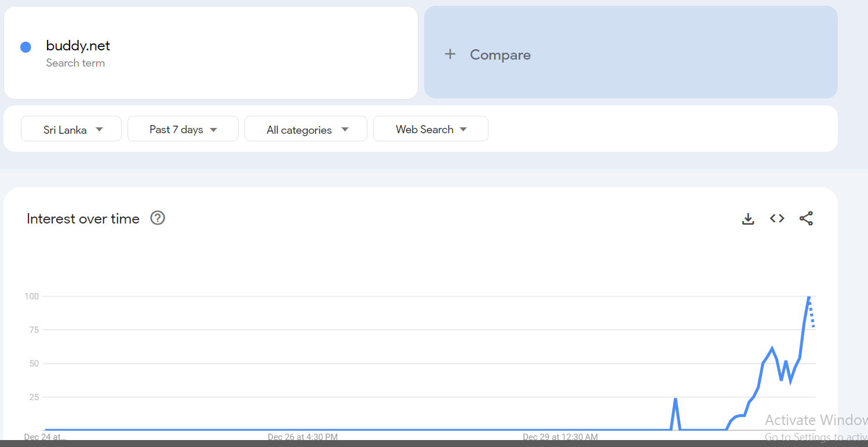The height and width of the screenshot is (447, 868).
Task: Add a comparison term via Compare
Action: [631, 52]
